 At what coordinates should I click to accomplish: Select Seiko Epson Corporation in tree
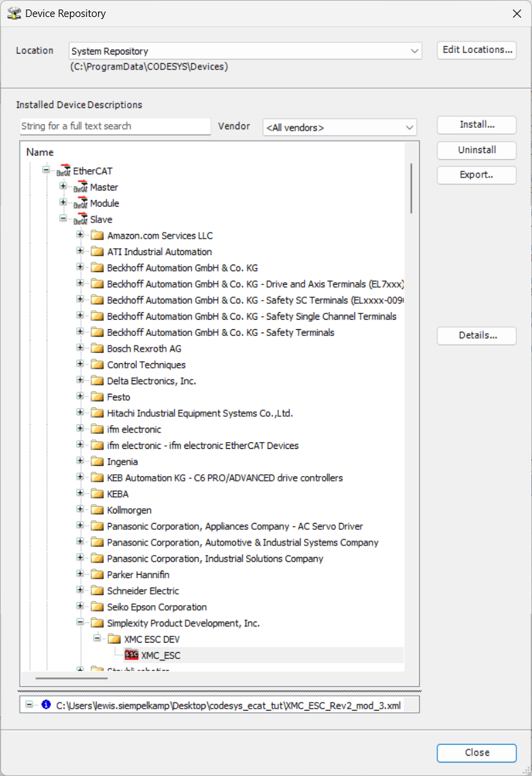tap(156, 607)
